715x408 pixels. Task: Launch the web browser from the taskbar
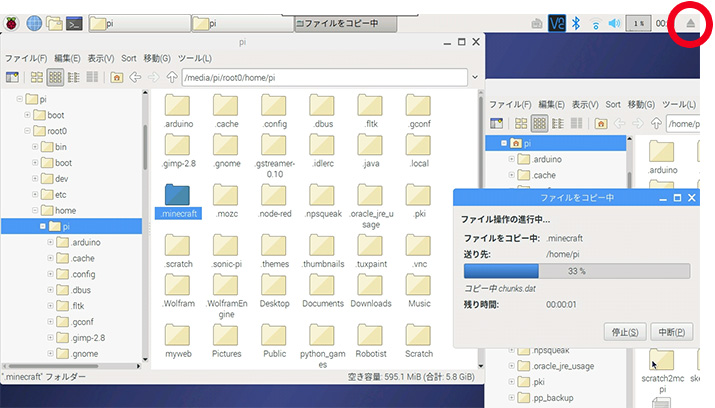pos(34,22)
